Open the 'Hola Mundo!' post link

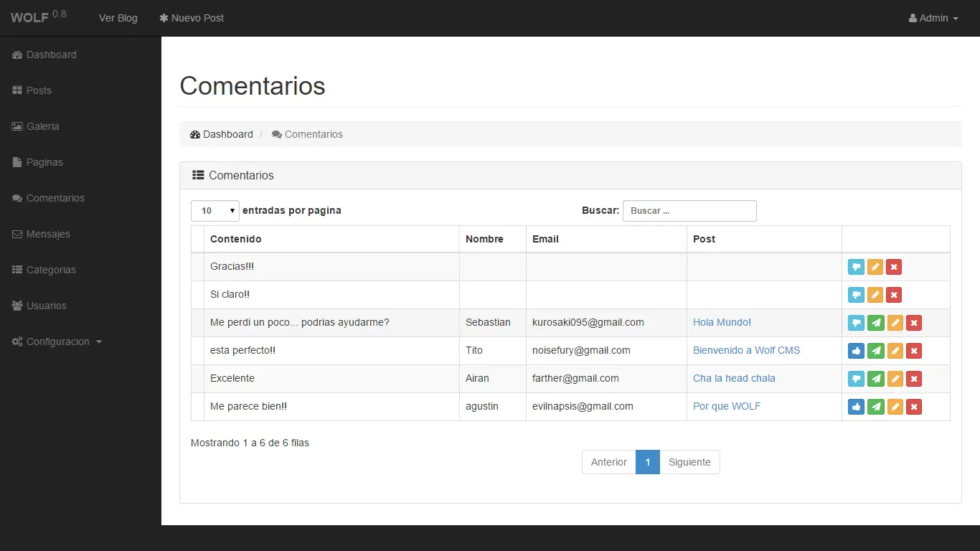coord(722,323)
